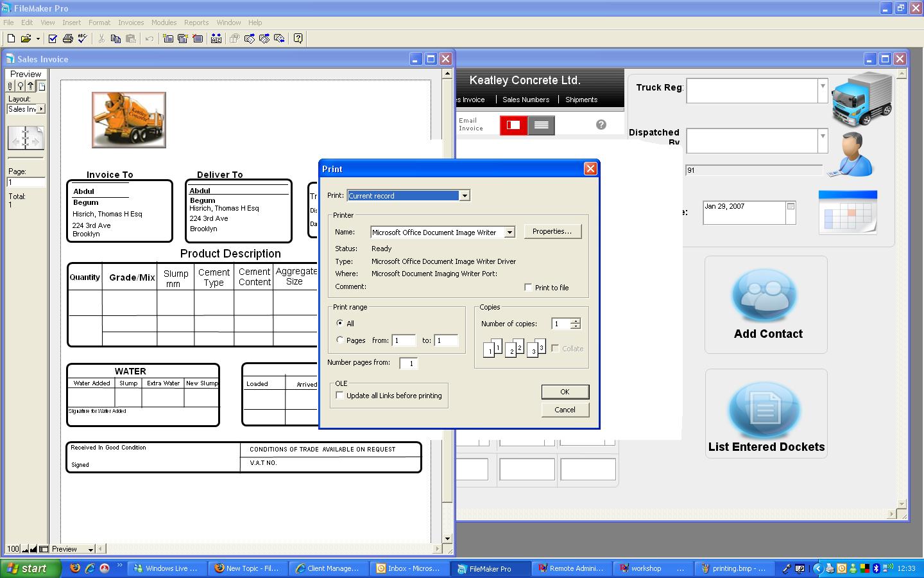The image size is (924, 578).
Task: Click the zoom in mountain icon
Action: [33, 549]
